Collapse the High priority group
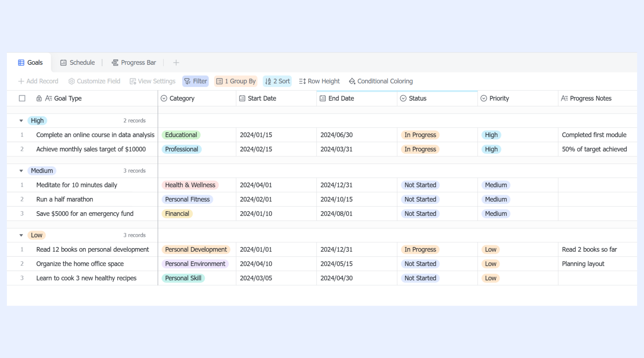This screenshot has height=358, width=644. pos(21,121)
